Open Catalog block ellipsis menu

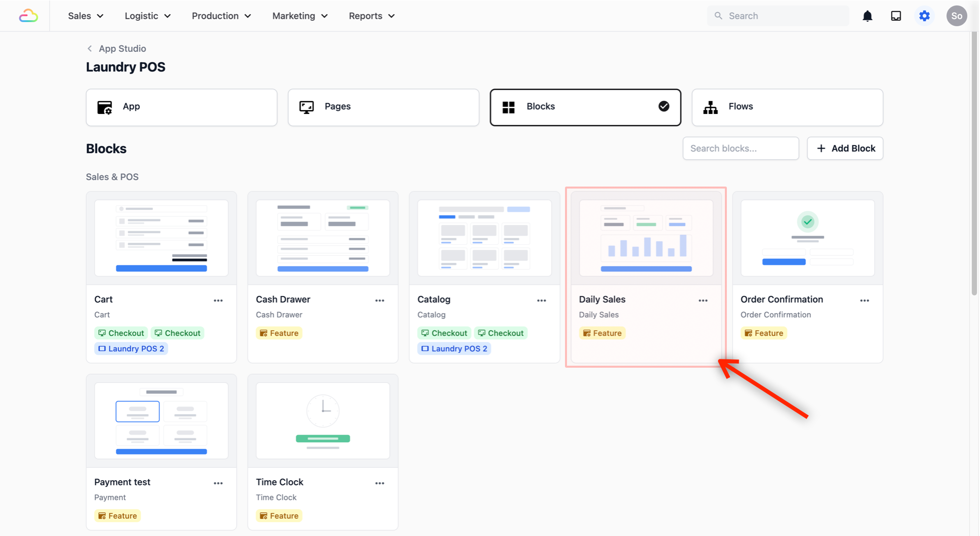point(541,300)
